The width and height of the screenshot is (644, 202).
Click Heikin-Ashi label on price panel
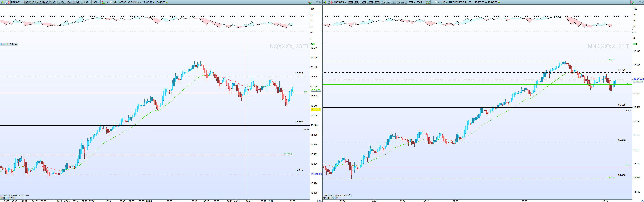pos(8,44)
